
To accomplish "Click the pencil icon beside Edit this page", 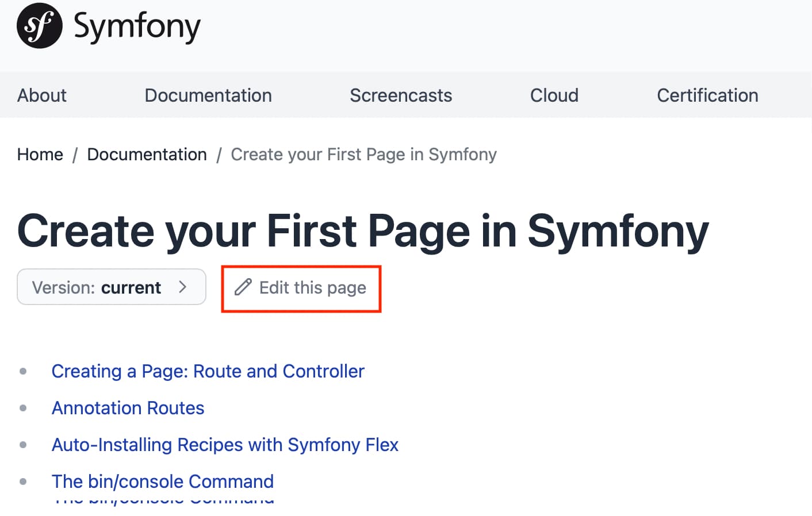I will point(243,287).
